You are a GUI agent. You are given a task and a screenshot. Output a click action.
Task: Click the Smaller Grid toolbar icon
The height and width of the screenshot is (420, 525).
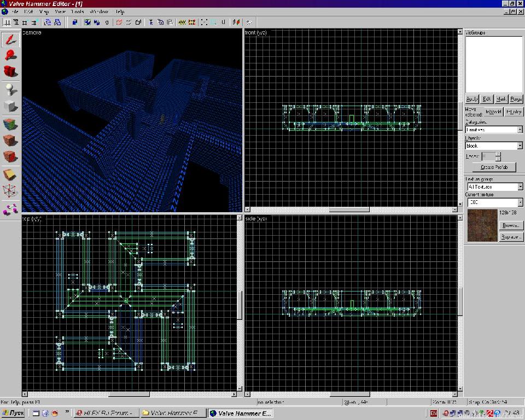click(x=25, y=22)
